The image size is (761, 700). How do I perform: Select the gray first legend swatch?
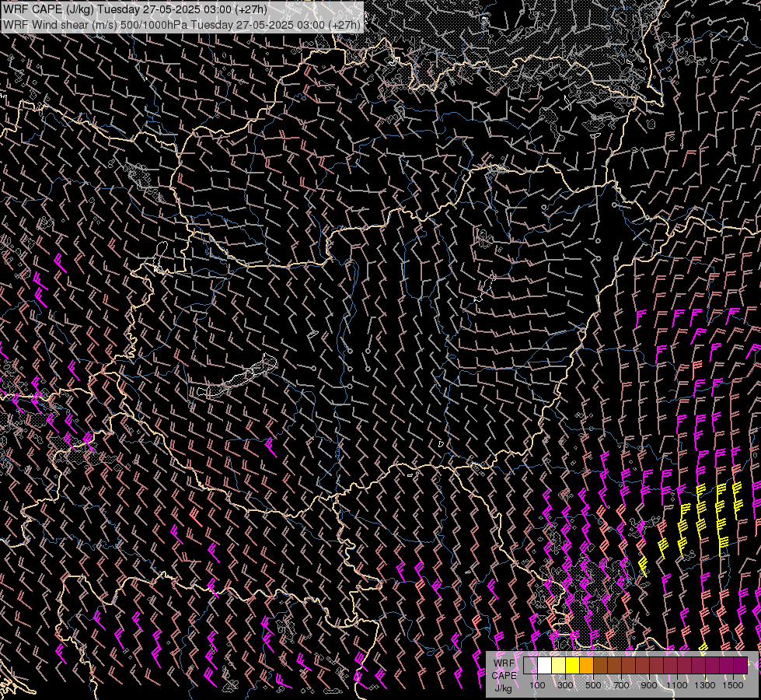530,666
